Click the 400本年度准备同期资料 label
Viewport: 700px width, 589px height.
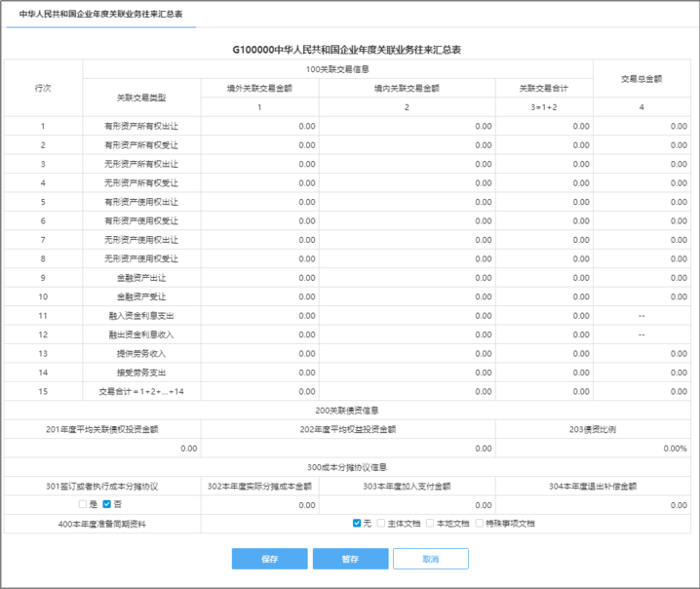click(x=101, y=524)
